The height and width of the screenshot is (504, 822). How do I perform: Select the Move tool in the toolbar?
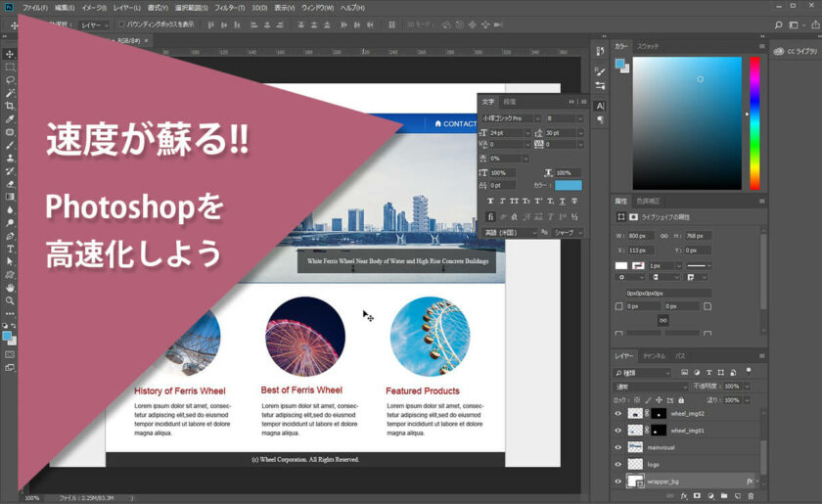coord(10,55)
